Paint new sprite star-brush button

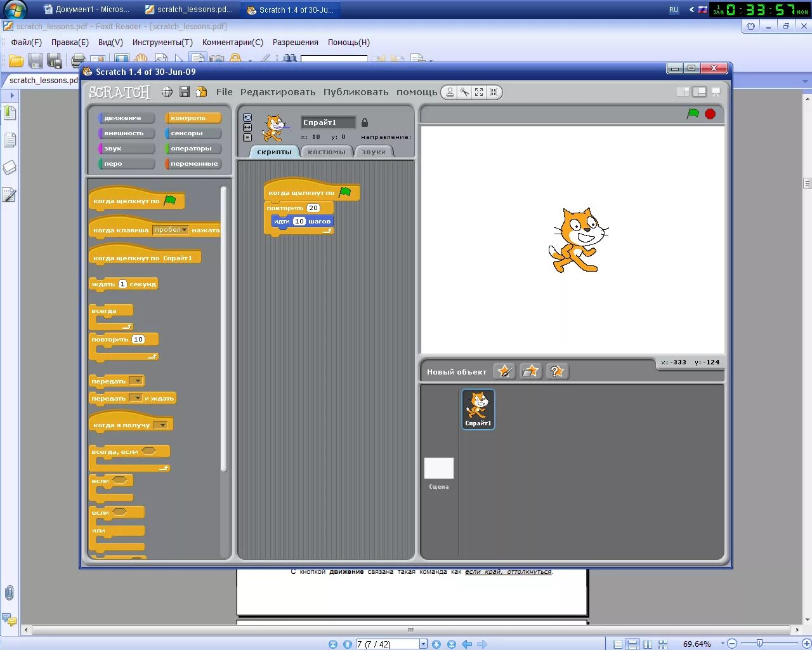504,371
